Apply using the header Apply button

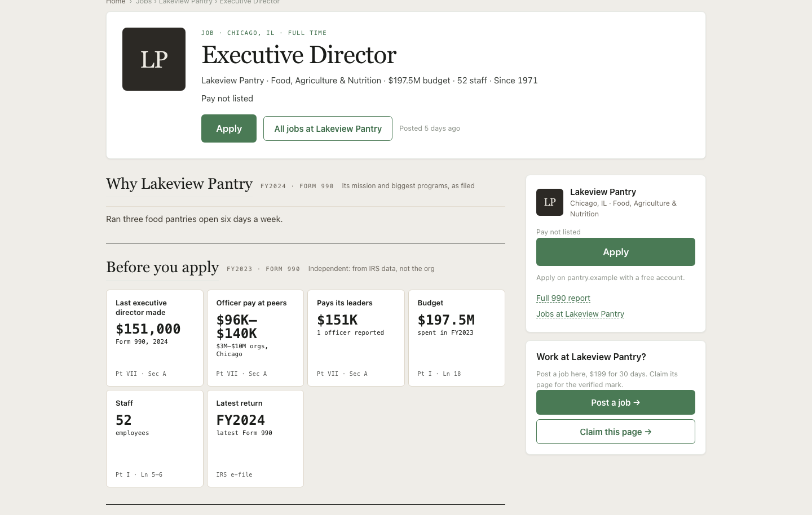click(229, 128)
